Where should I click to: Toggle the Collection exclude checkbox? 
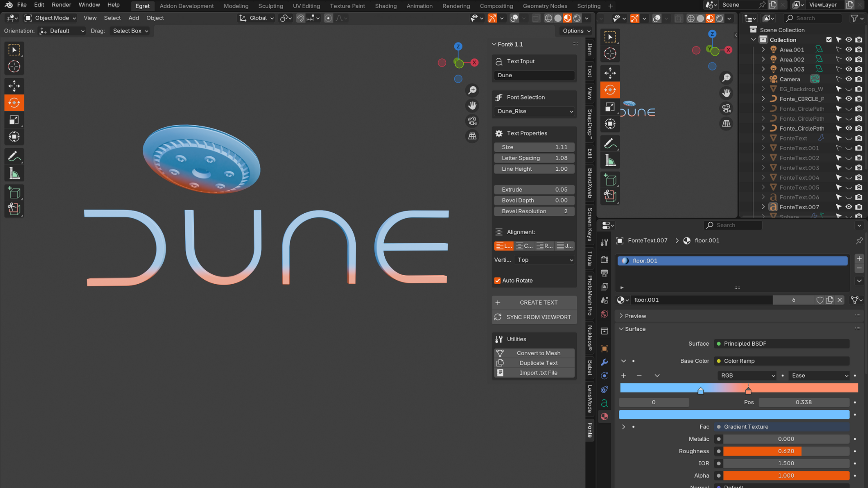(829, 40)
